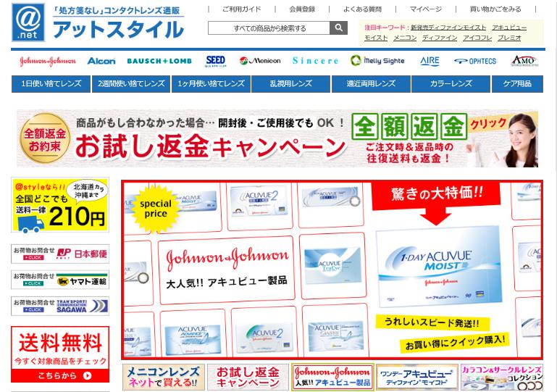The width and height of the screenshot is (557, 392).
Task: Click keyword メニコン
Action: click(405, 38)
